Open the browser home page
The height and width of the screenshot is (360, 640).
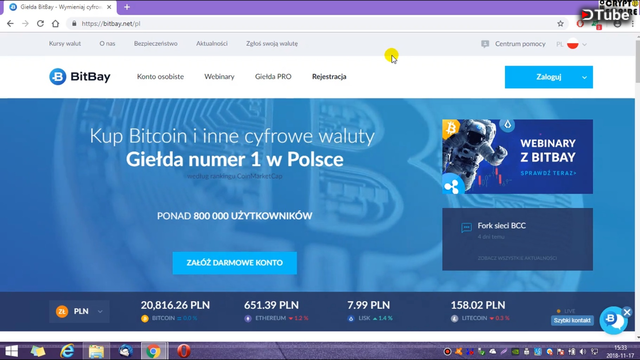[x=55, y=24]
